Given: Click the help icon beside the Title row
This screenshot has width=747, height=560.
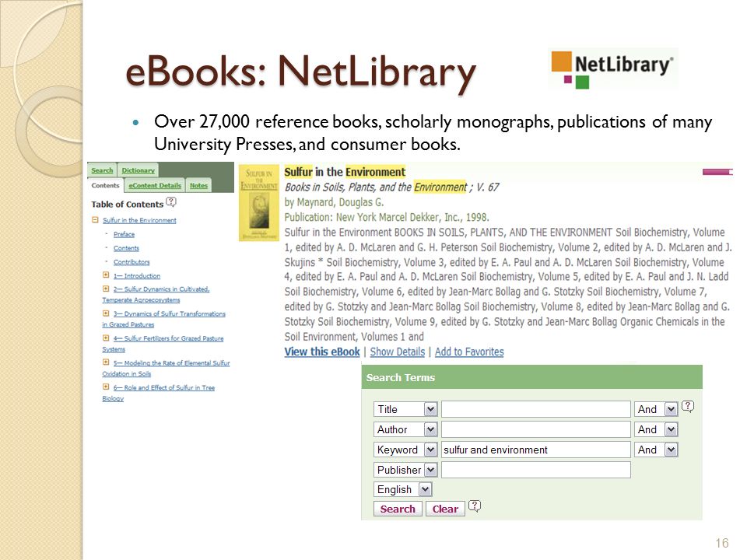Looking at the screenshot, I should 688,407.
